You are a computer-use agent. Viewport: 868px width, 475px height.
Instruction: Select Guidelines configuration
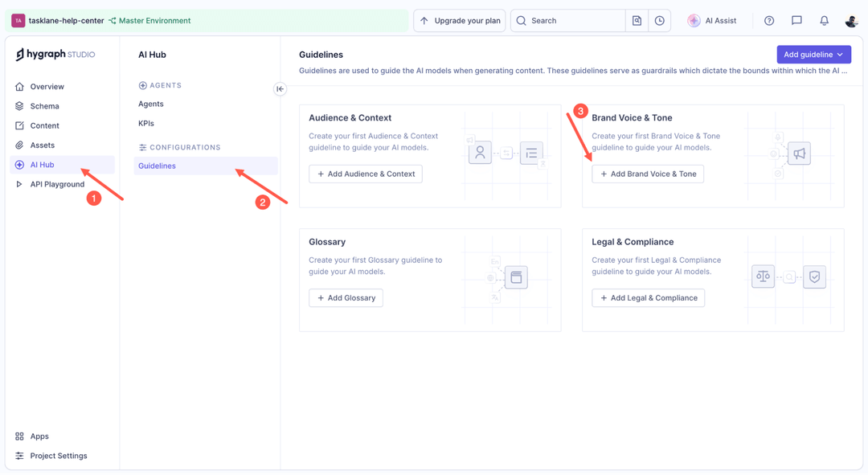[206, 166]
